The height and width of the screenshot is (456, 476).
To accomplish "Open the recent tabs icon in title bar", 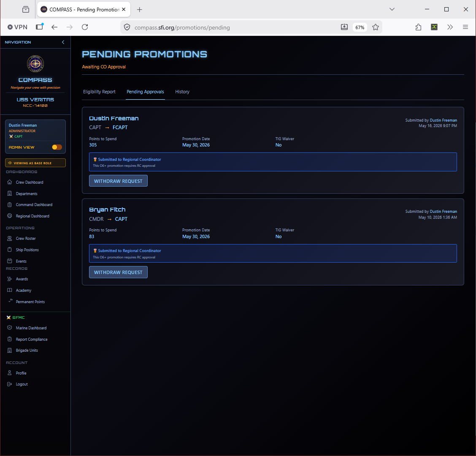I will [x=26, y=9].
